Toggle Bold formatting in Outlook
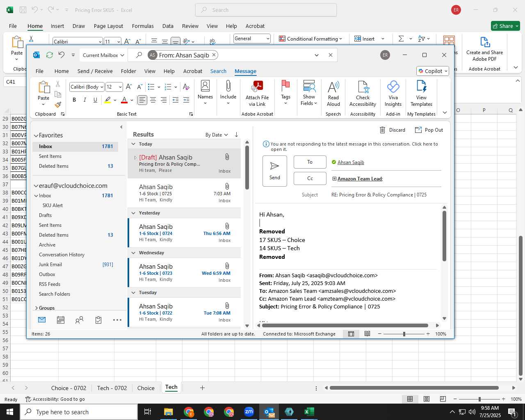Screen dimensions: 525x420 point(74,100)
